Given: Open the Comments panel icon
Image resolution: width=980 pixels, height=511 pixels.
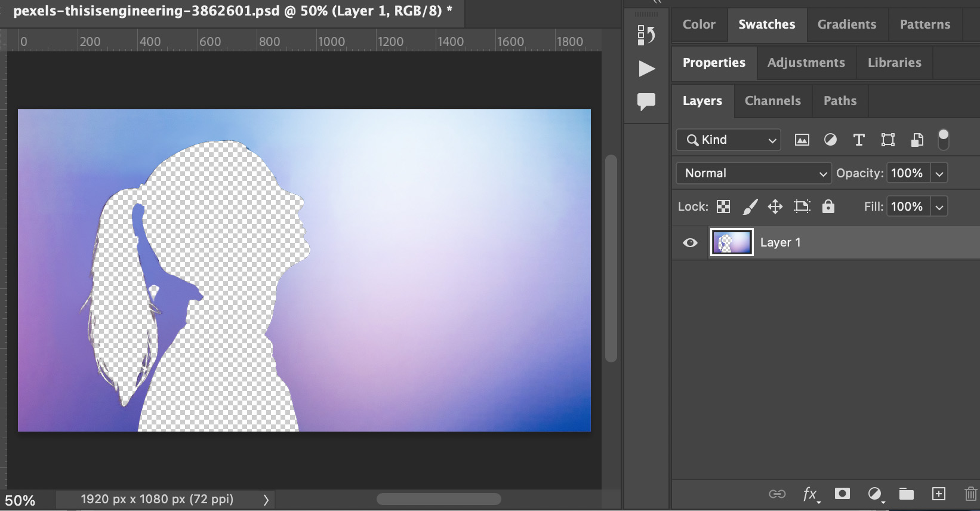Looking at the screenshot, I should (x=646, y=101).
